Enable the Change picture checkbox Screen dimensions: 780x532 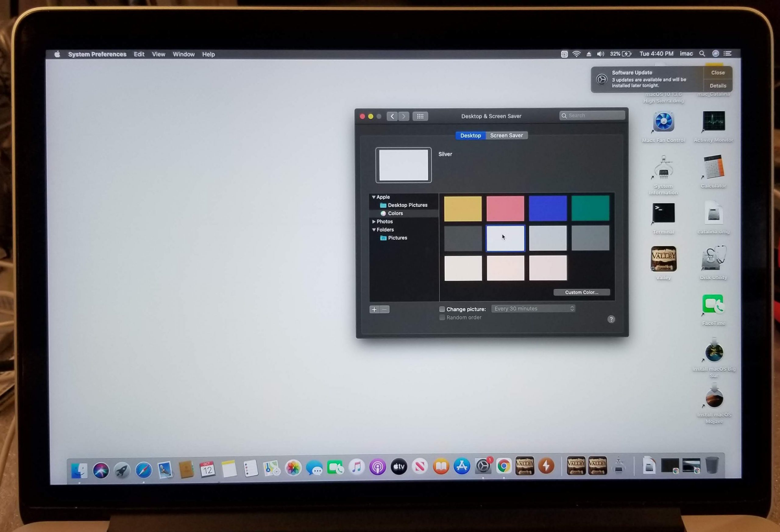(442, 309)
